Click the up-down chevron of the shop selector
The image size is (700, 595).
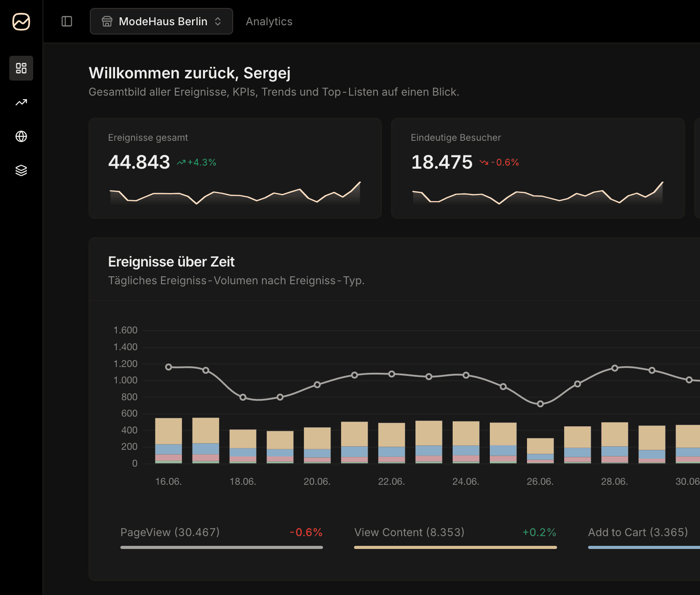click(218, 21)
